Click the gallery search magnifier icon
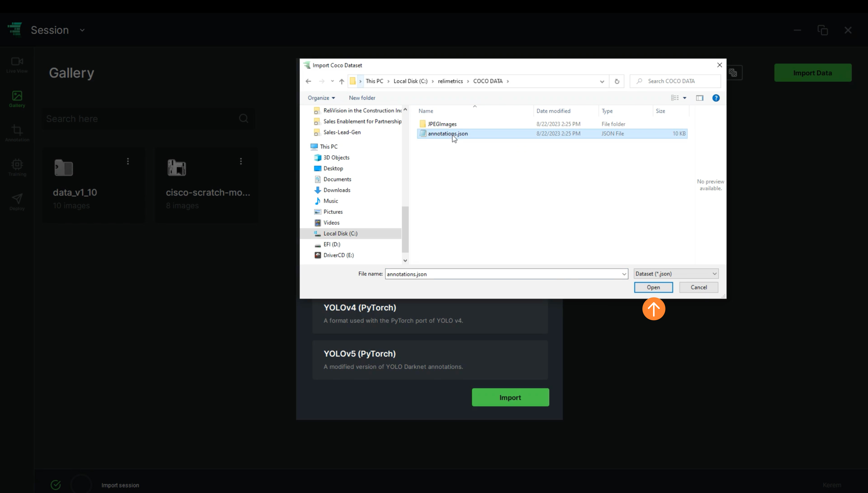 pos(243,119)
